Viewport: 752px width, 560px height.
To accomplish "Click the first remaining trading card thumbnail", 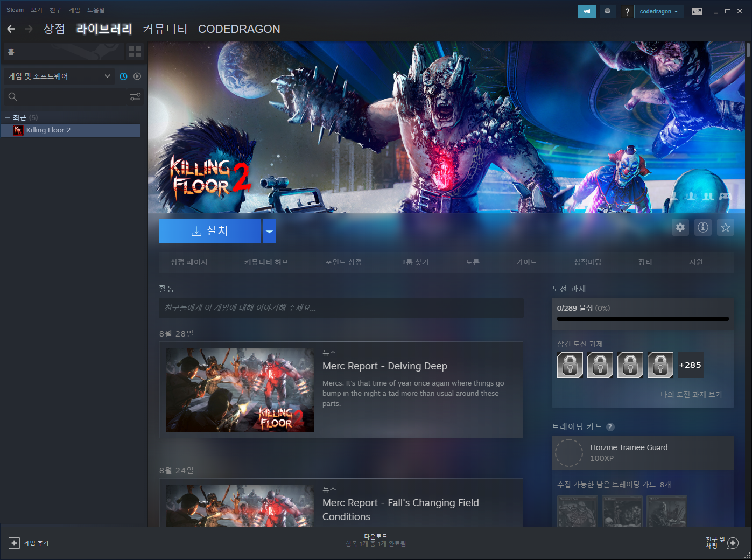I will (578, 512).
